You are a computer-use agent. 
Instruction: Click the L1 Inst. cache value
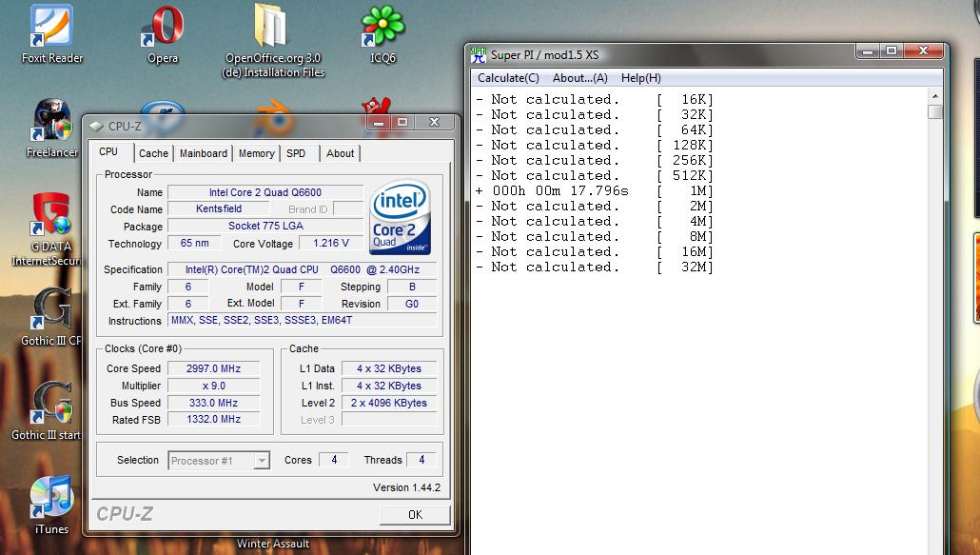click(389, 386)
